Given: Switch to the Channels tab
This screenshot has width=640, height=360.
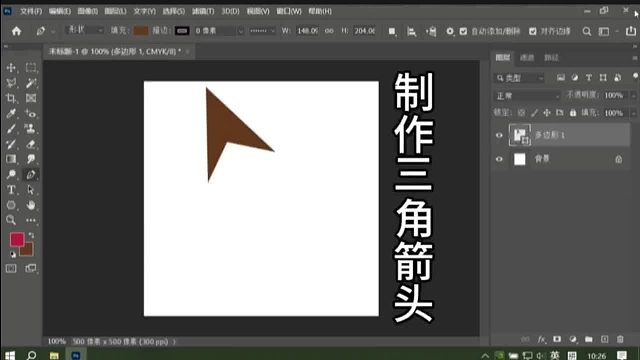Looking at the screenshot, I should tap(527, 58).
